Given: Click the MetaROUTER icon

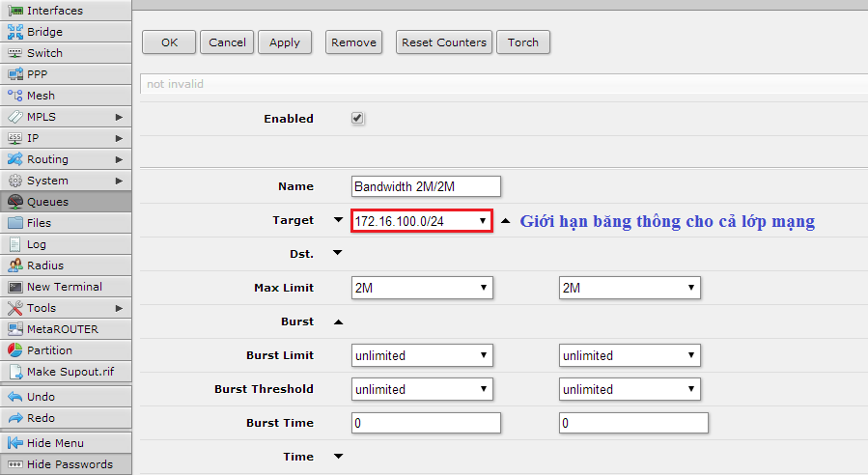Looking at the screenshot, I should pos(15,329).
